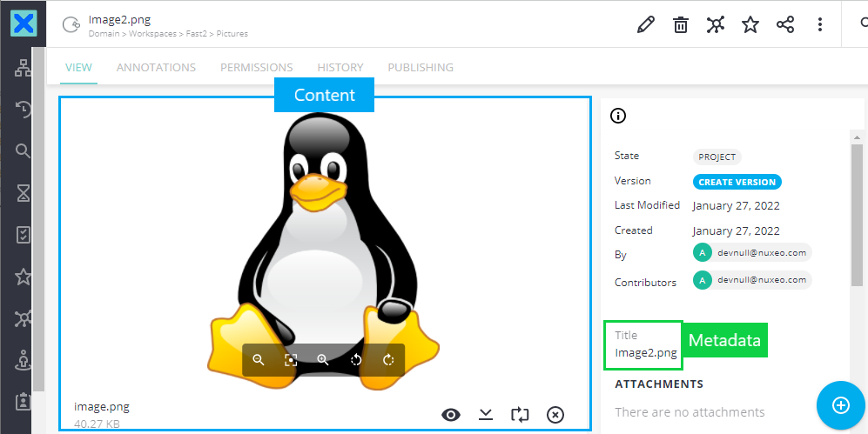Viewport: 868px width, 434px height.
Task: Click the scrollbar up arrow
Action: click(857, 137)
